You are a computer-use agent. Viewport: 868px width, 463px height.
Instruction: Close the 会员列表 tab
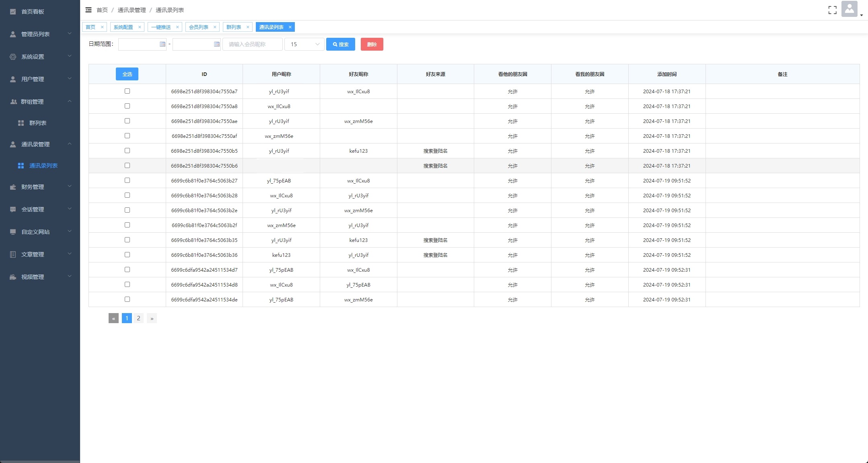coord(215,27)
